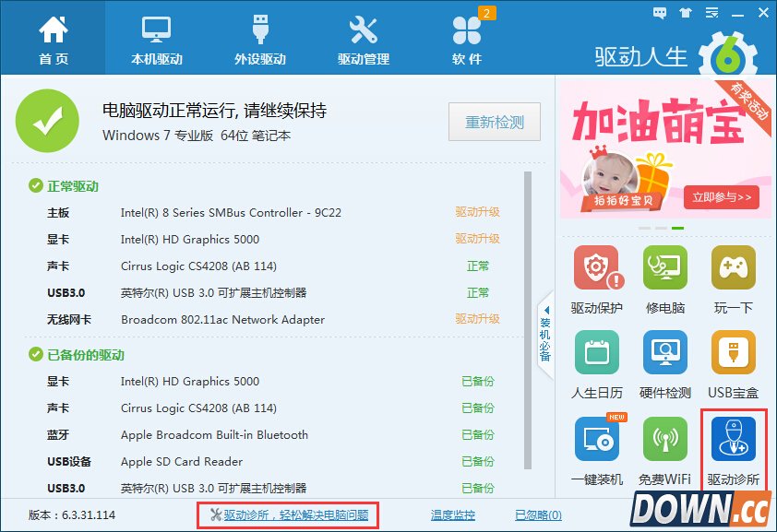Open the 玩一下 games icon
777x532 pixels.
point(733,268)
